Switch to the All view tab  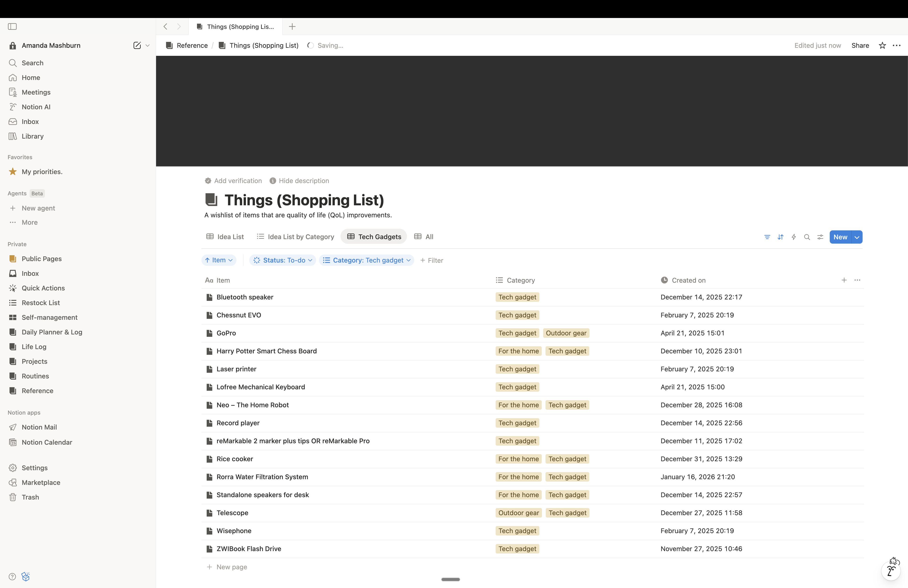coord(424,237)
